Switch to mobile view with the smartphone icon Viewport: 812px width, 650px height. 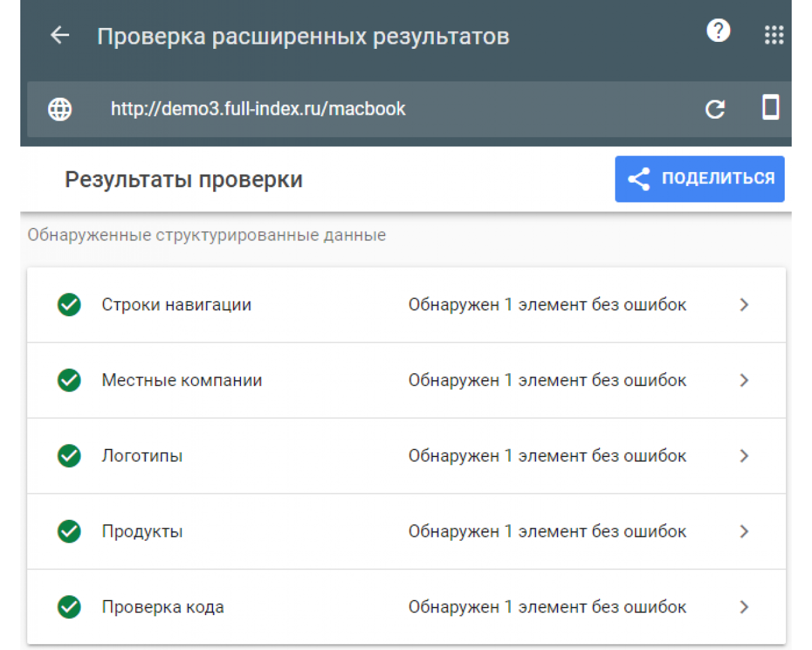[x=770, y=108]
